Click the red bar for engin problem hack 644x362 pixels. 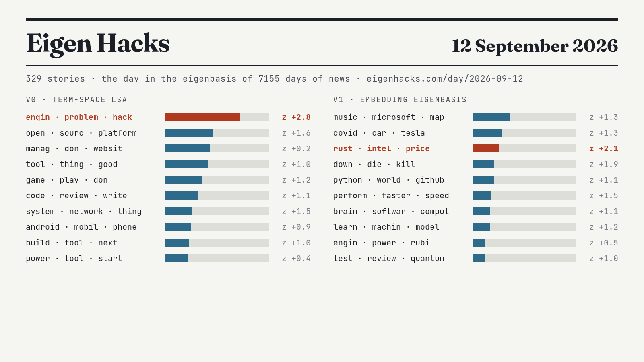click(x=202, y=117)
